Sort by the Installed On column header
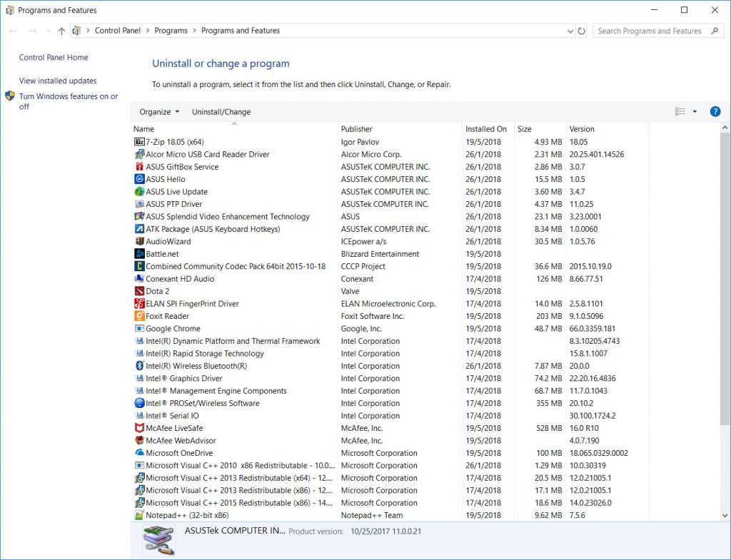Viewport: 731px width, 560px height. (x=488, y=129)
